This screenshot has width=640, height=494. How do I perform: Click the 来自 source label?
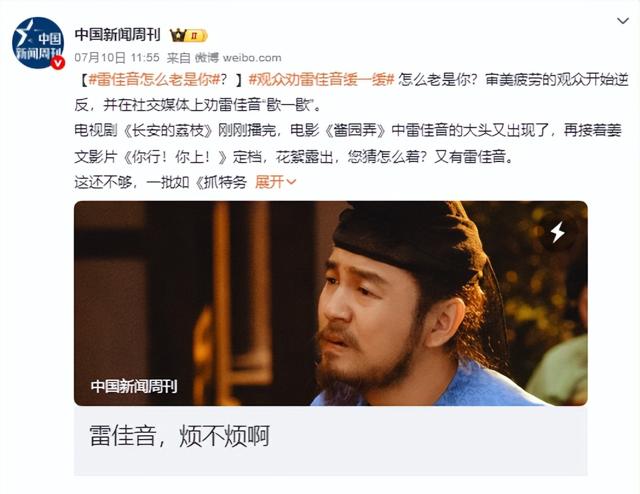click(x=178, y=58)
